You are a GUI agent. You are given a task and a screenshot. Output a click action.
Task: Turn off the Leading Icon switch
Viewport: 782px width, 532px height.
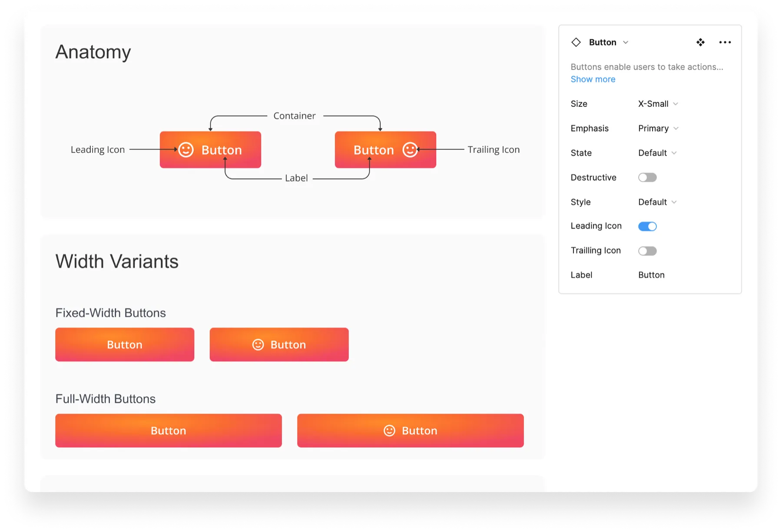pos(647,226)
